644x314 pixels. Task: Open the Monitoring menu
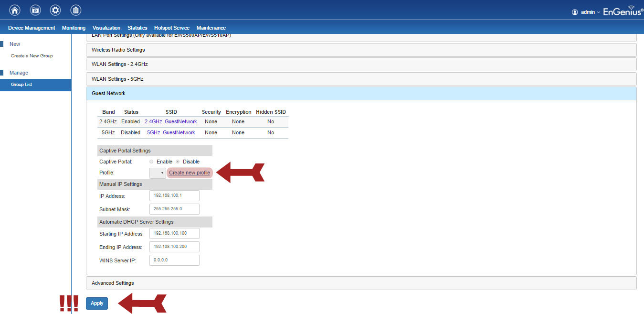click(x=74, y=28)
